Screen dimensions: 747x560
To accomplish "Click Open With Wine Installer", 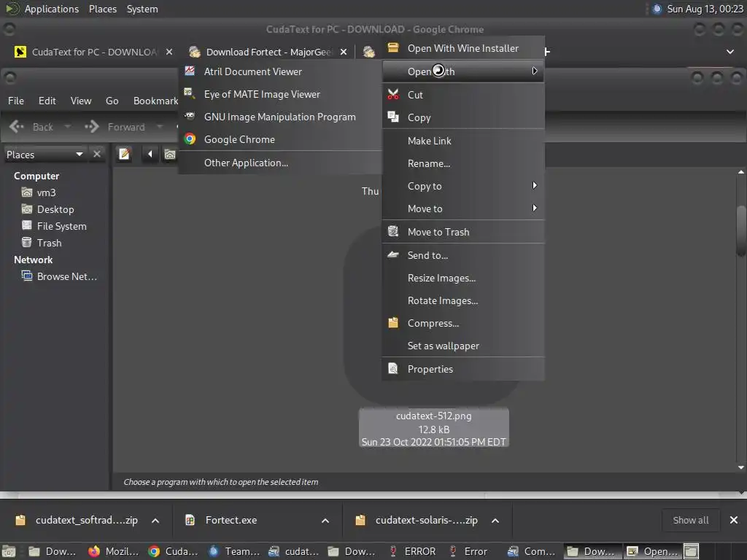I will [463, 48].
